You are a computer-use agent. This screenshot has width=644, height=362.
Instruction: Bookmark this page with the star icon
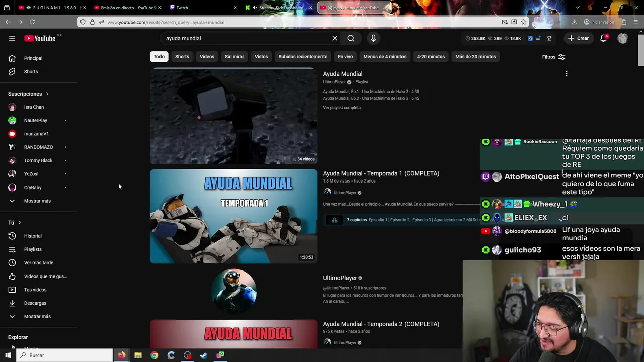coord(524,22)
